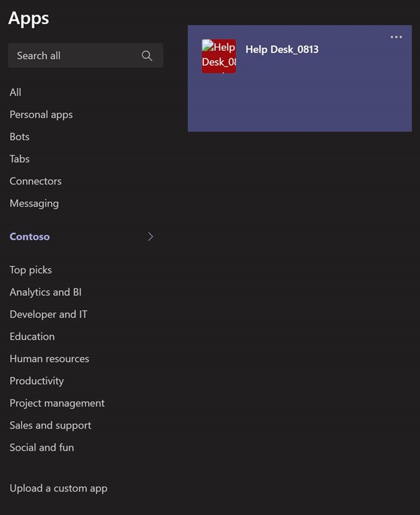Viewport: 420px width, 515px height.
Task: Select the Messaging category
Action: pyautogui.click(x=34, y=203)
